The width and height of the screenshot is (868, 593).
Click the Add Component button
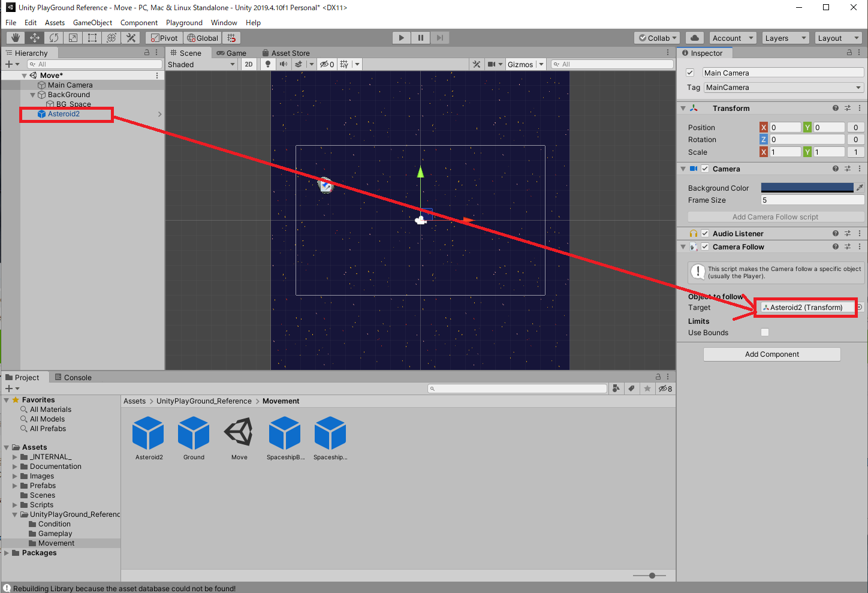[x=772, y=354]
